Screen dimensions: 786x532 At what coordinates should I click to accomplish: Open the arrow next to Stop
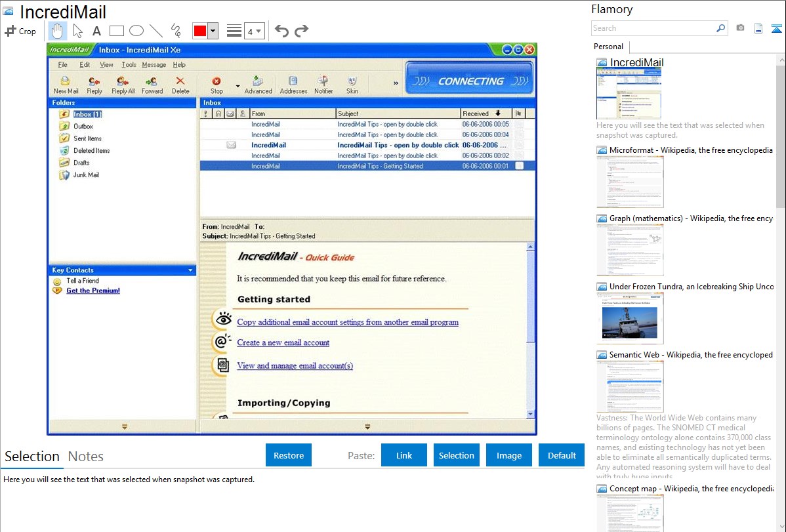(x=238, y=86)
